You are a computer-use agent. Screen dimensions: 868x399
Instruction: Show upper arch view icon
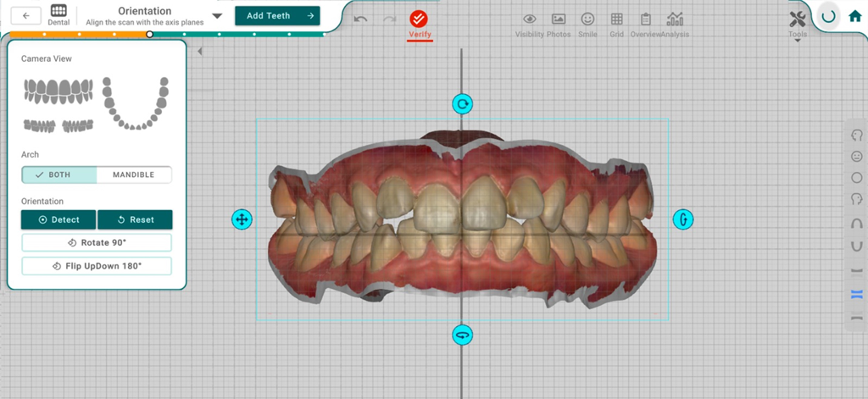tap(856, 224)
